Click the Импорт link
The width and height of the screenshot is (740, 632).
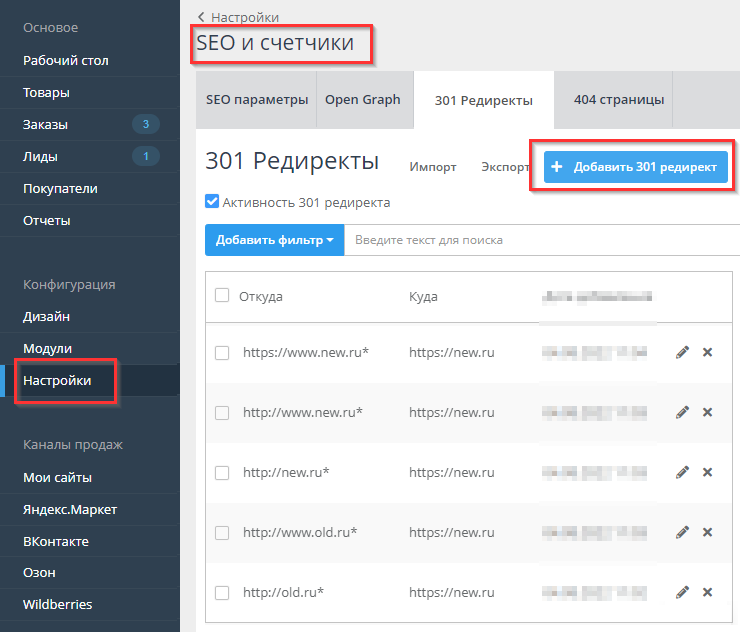(x=433, y=167)
